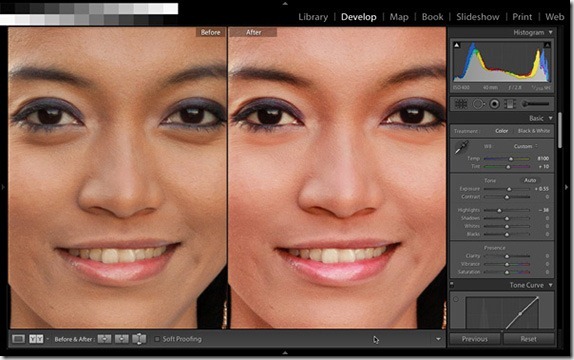574x360 pixels.
Task: Collapse the Basic panel
Action: 550,118
